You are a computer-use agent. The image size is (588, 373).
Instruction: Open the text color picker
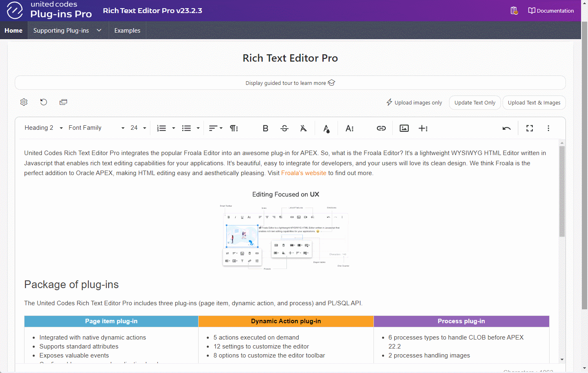click(326, 129)
